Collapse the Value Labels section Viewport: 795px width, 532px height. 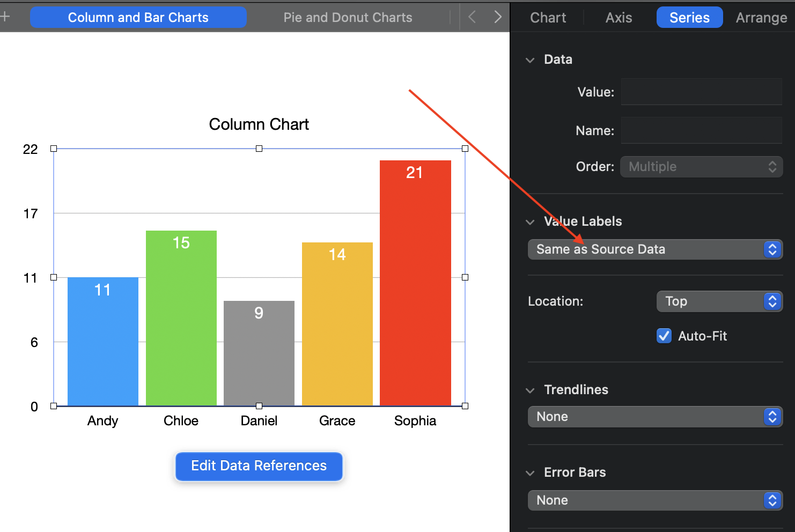coord(530,222)
